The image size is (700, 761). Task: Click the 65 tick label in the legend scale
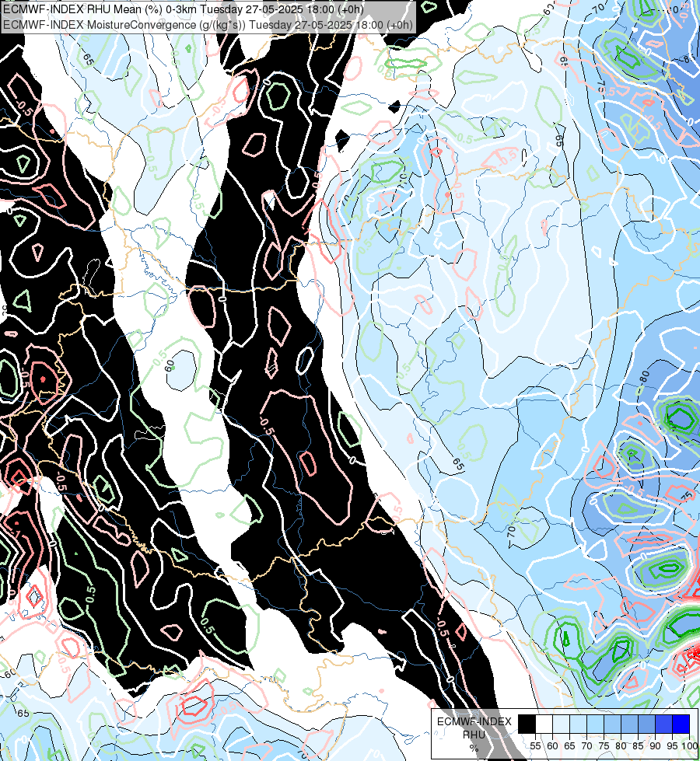coord(570,746)
